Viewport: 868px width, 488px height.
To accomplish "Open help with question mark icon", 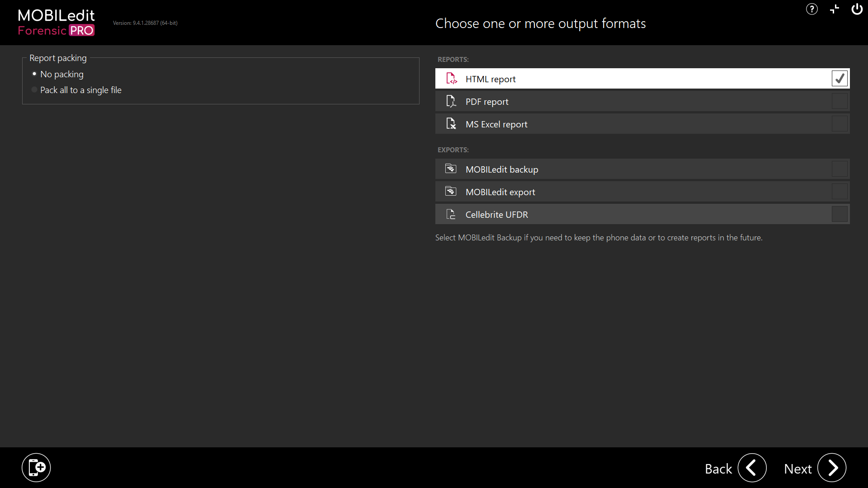I will pyautogui.click(x=812, y=9).
